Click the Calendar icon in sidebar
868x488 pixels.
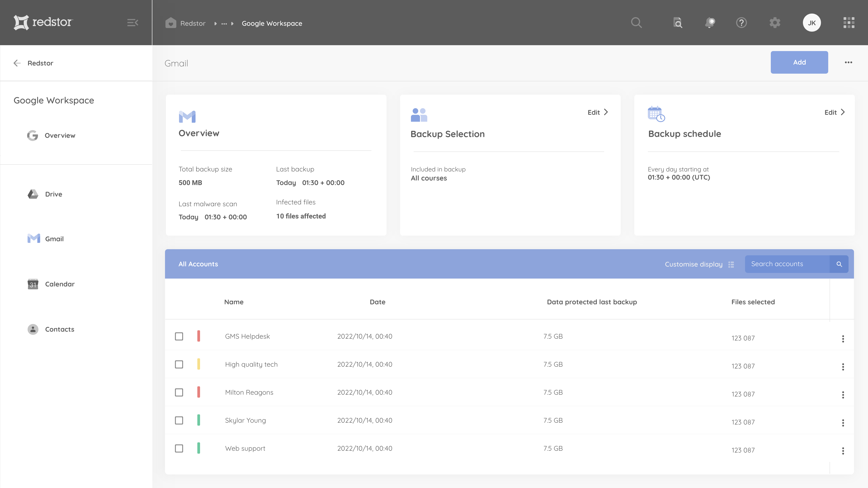pos(33,284)
